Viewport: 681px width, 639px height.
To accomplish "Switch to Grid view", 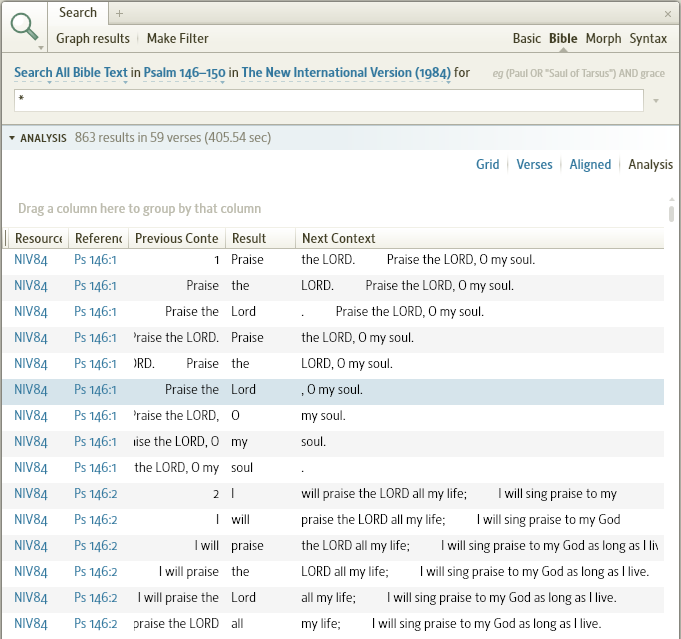I will click(487, 165).
